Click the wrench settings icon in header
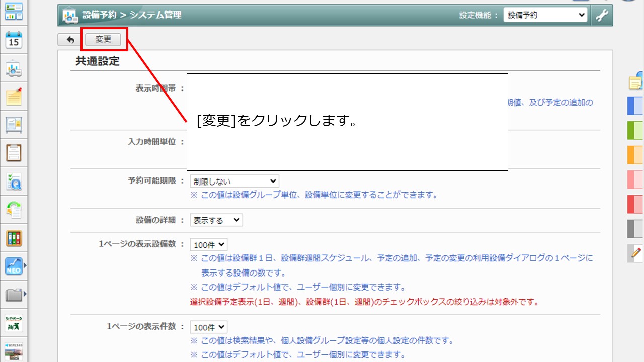Viewport: 644px width, 362px height. click(601, 15)
